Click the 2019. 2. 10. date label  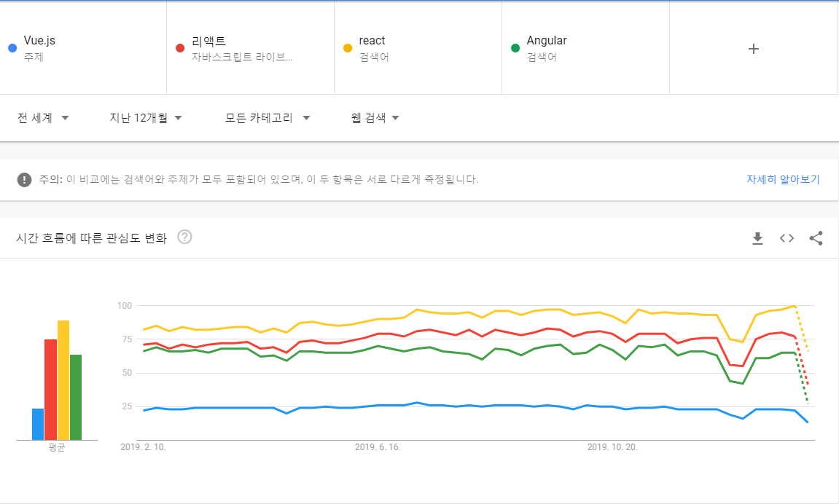143,447
